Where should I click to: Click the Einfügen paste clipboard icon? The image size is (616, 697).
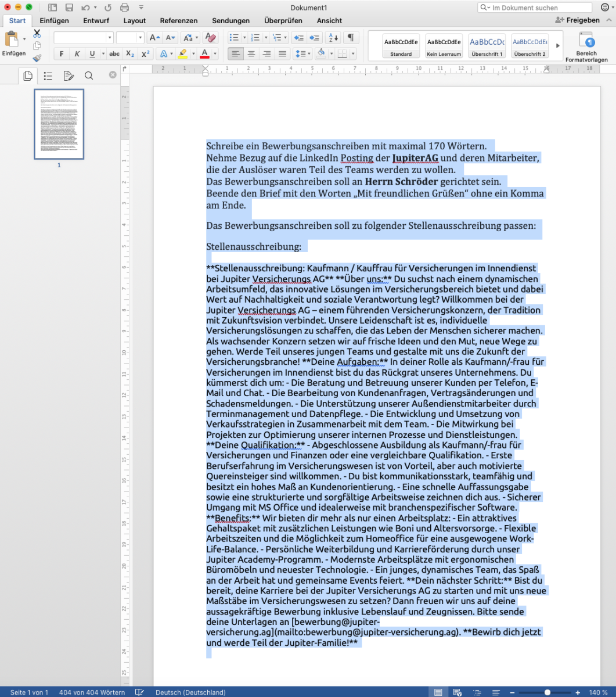tap(12, 40)
